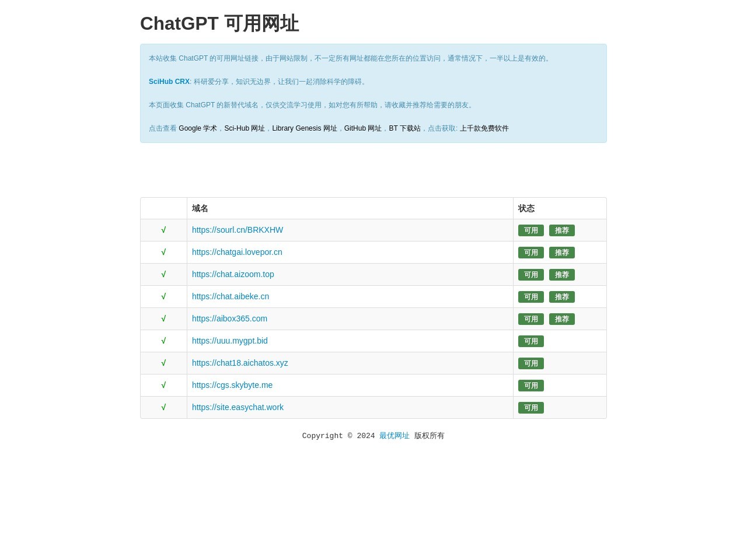This screenshot has height=560, width=747.
Task: Open the BT 下载站 link
Action: tap(404, 128)
